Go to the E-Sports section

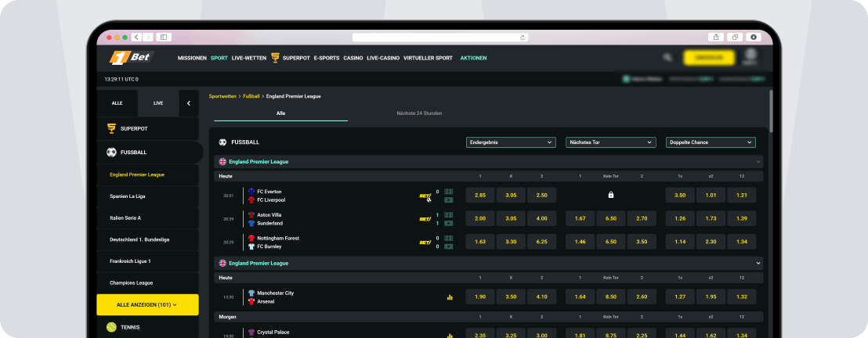pos(327,58)
